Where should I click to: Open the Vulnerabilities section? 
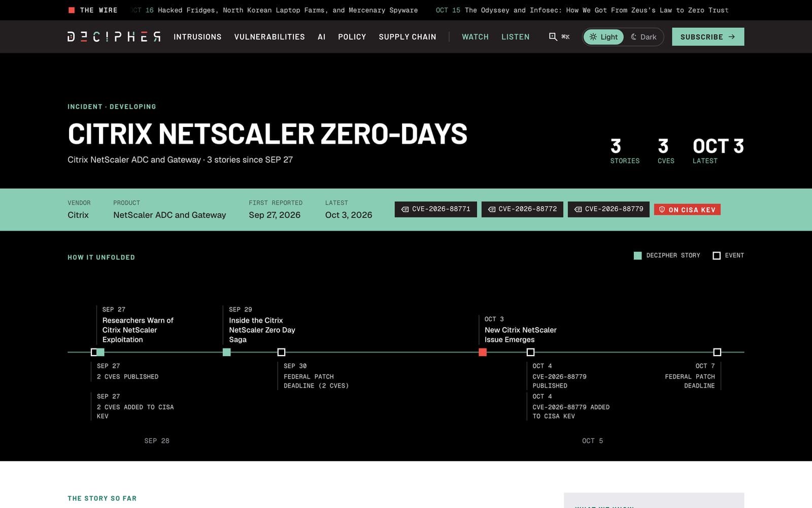pos(269,37)
